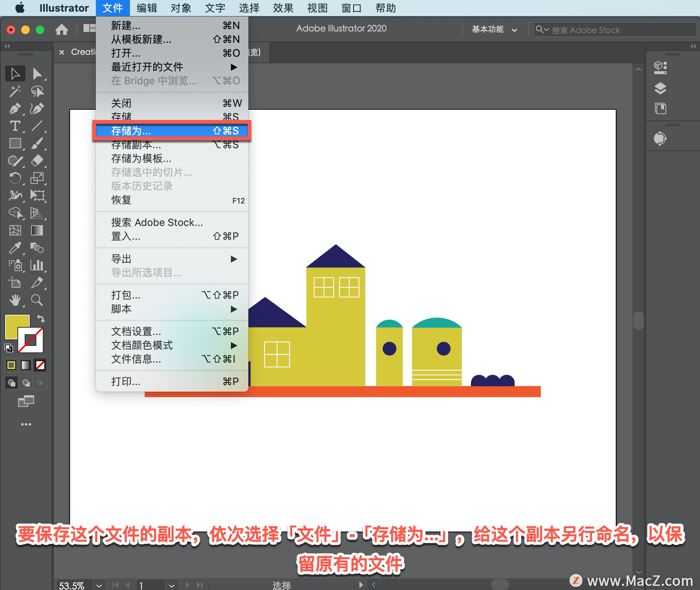Choose 存储副本... menu item
Viewport: 700px width, 590px height.
click(172, 145)
